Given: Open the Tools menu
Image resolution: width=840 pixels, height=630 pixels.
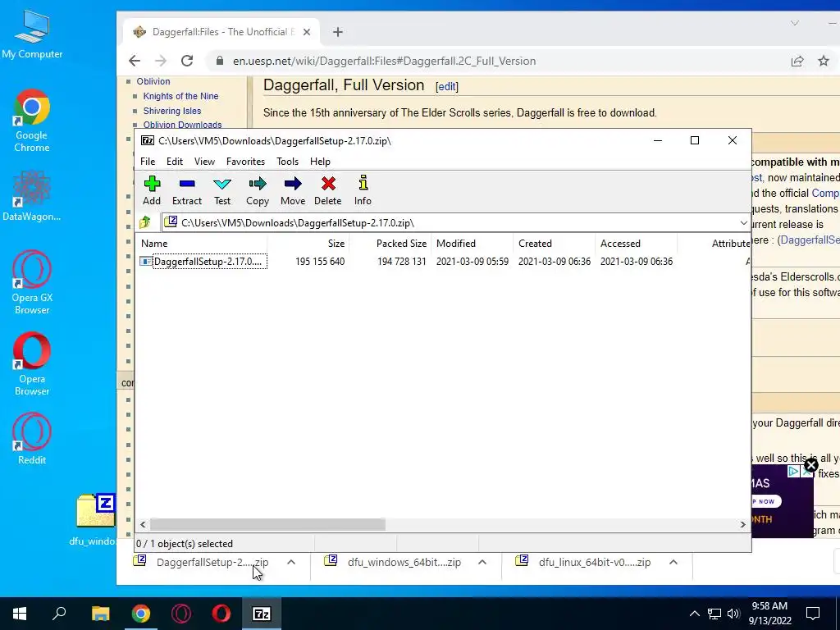Looking at the screenshot, I should coord(287,162).
